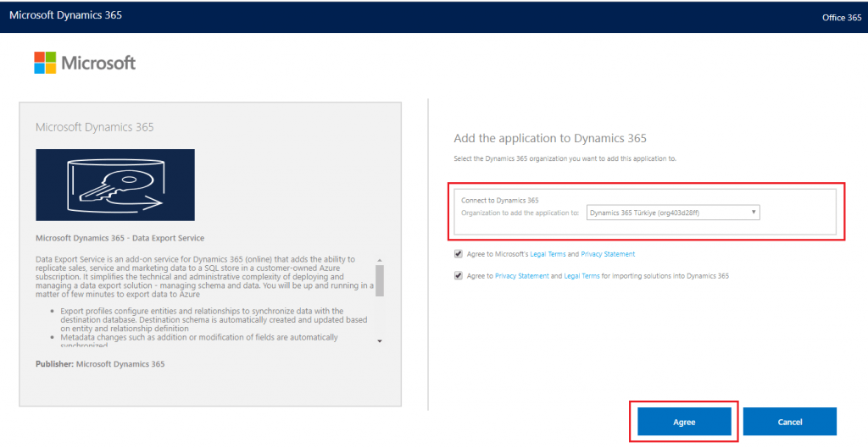Click the 'Select the Dynamics 365 organization' instruction text

click(565, 158)
